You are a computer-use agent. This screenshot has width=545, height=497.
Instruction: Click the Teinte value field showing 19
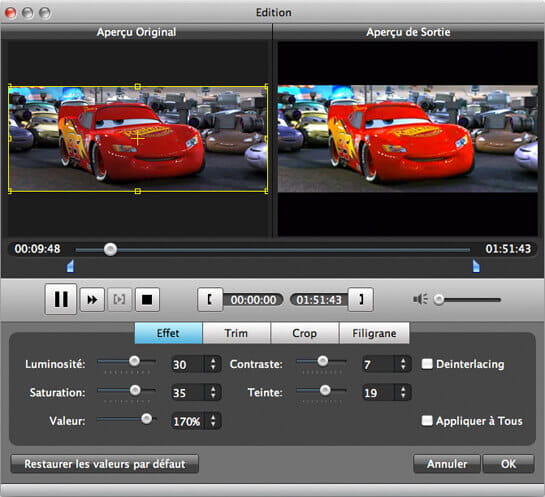coord(378,393)
